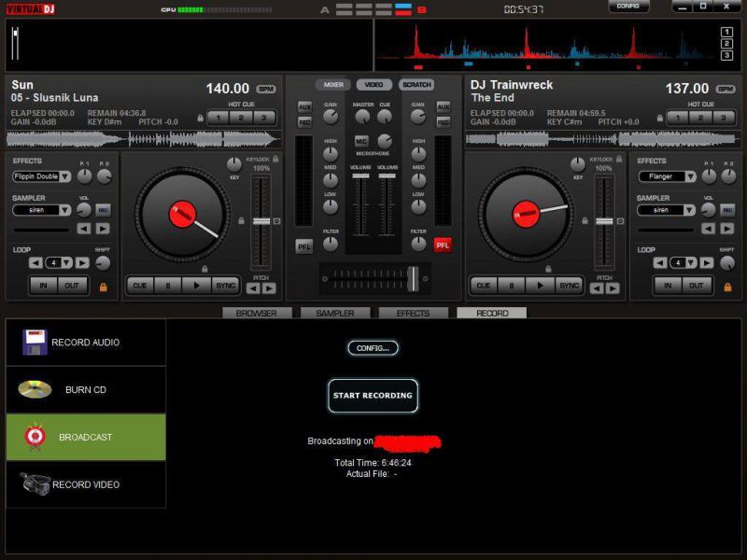
Task: Click left deck sampler play arrow
Action: click(103, 229)
